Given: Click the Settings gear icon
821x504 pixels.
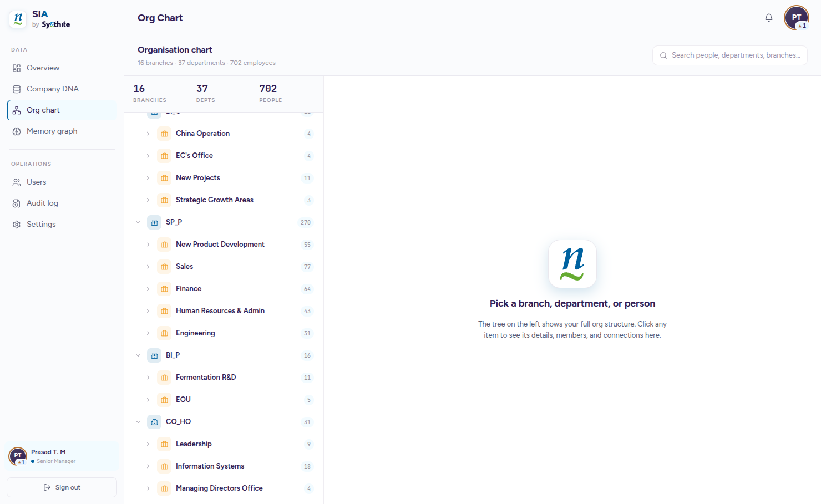Looking at the screenshot, I should (17, 225).
